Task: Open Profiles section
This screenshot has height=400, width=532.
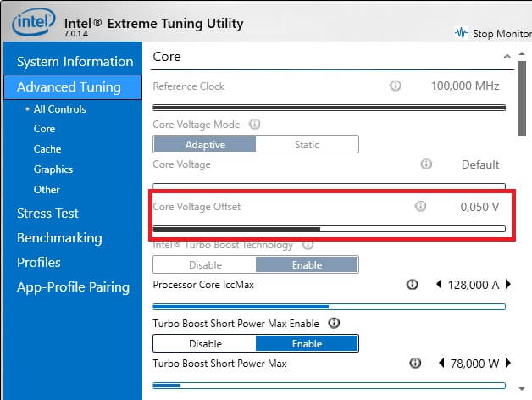Action: click(x=39, y=263)
